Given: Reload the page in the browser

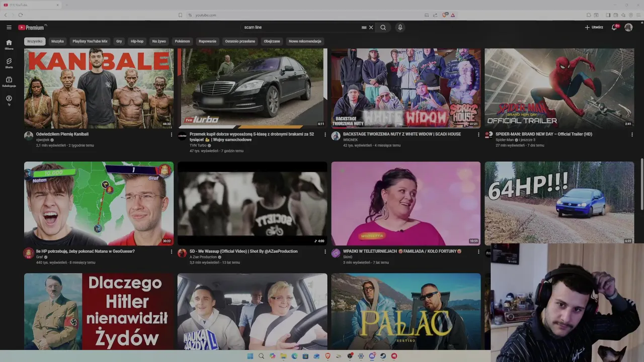Looking at the screenshot, I should pyautogui.click(x=21, y=15).
